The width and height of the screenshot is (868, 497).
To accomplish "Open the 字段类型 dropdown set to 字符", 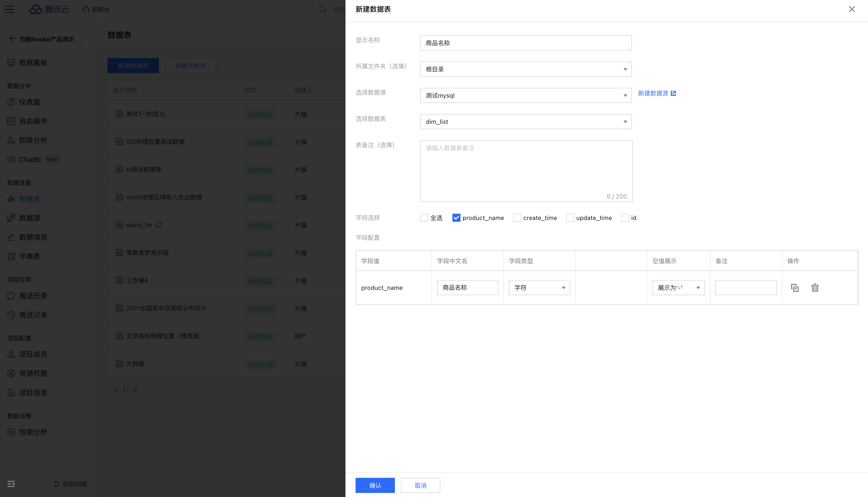I will point(539,288).
